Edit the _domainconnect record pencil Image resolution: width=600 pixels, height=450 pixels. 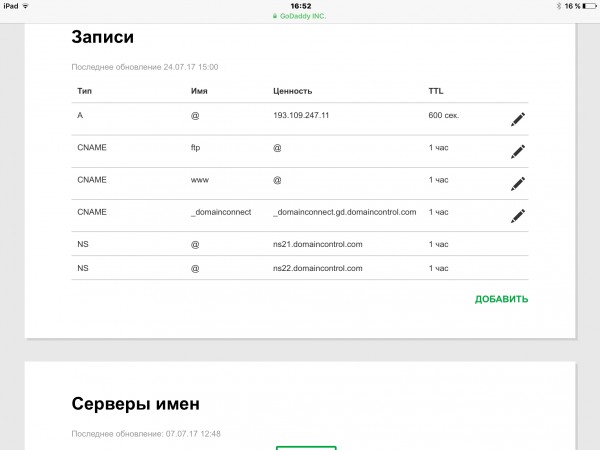click(518, 216)
